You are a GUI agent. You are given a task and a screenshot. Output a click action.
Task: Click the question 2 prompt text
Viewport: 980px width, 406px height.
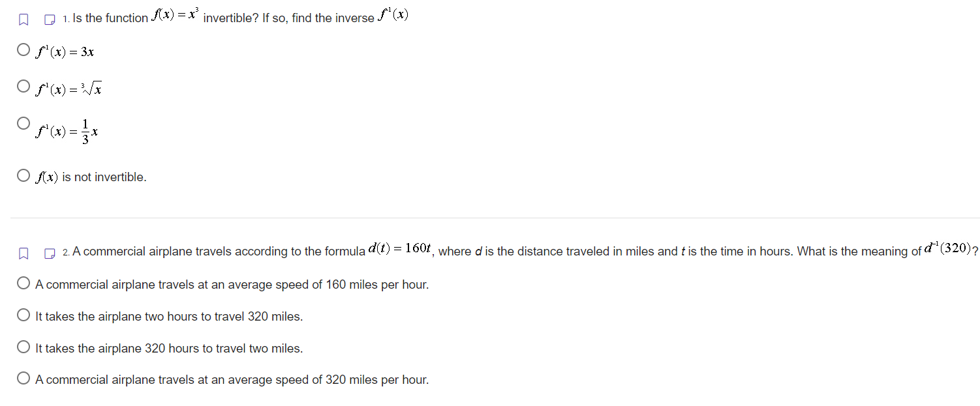tap(215, 251)
